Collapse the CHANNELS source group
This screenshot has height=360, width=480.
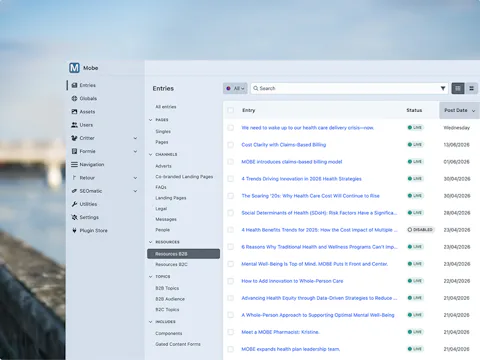[x=151, y=154]
